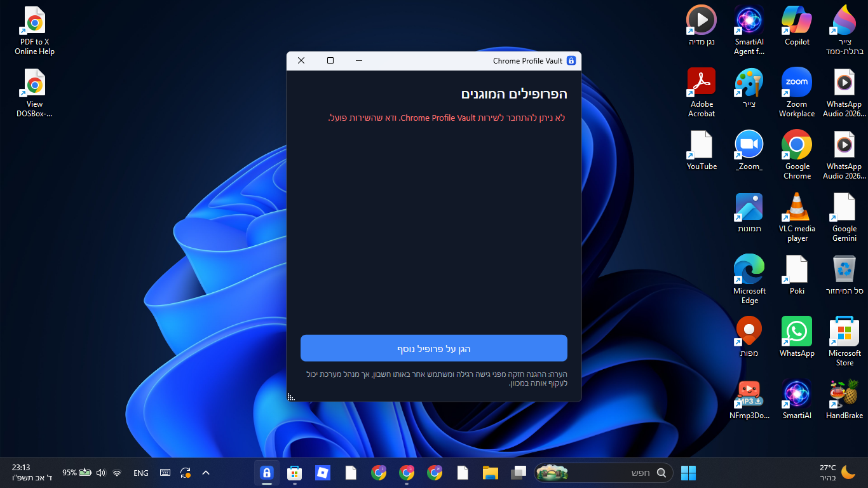Click the taskbar search field 'חפש'
This screenshot has height=488, width=868.
point(604,473)
